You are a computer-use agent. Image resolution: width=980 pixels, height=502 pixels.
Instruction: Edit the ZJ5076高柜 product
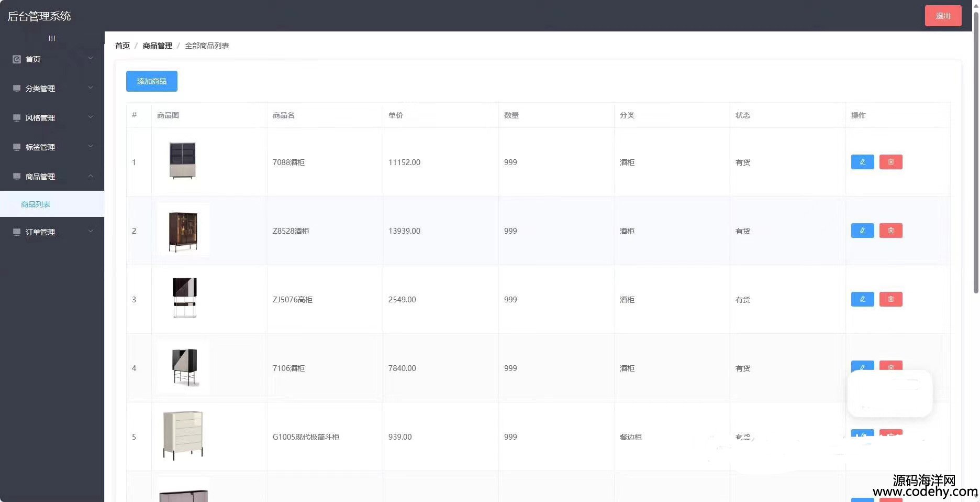click(x=862, y=299)
